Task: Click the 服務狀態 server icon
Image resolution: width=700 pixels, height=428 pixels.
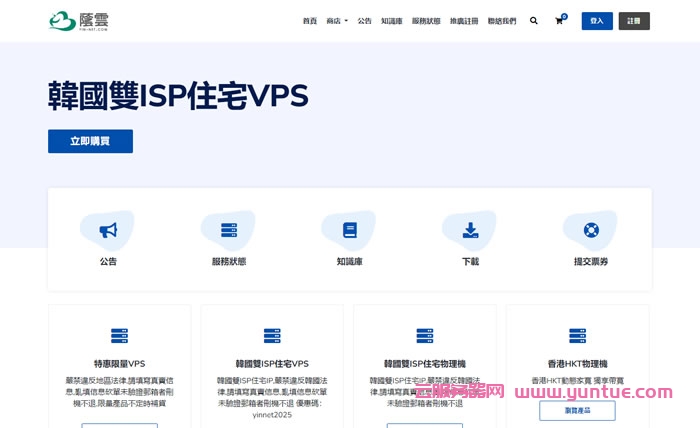Action: [x=229, y=230]
